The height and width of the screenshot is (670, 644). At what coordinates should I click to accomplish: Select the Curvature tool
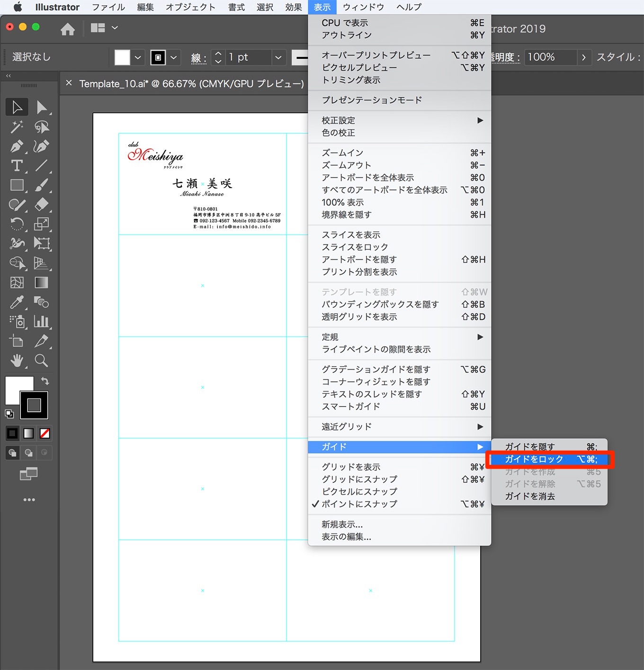pyautogui.click(x=42, y=146)
